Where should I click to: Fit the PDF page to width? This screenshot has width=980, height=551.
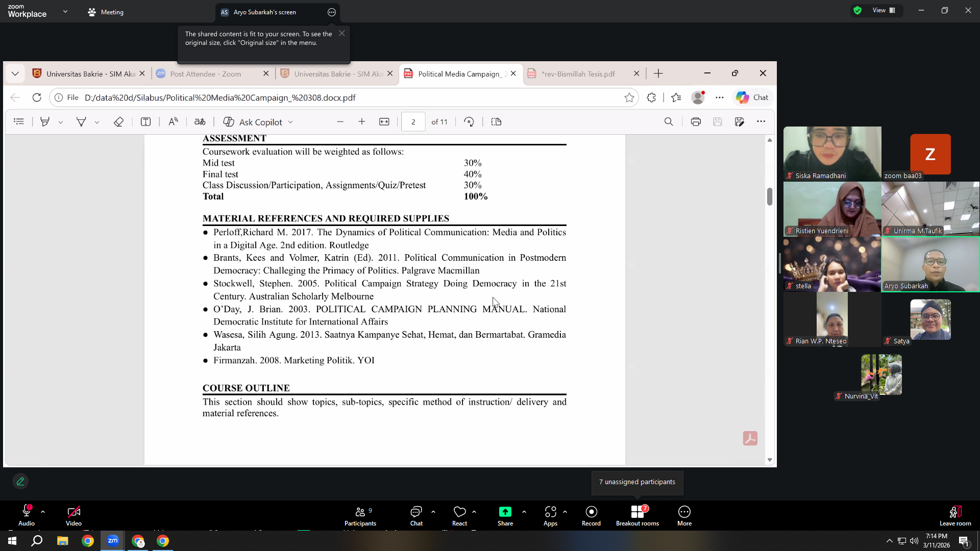(384, 122)
